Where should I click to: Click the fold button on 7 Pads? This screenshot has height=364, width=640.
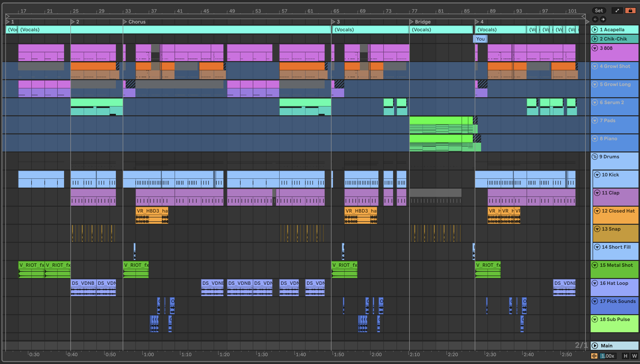(595, 120)
